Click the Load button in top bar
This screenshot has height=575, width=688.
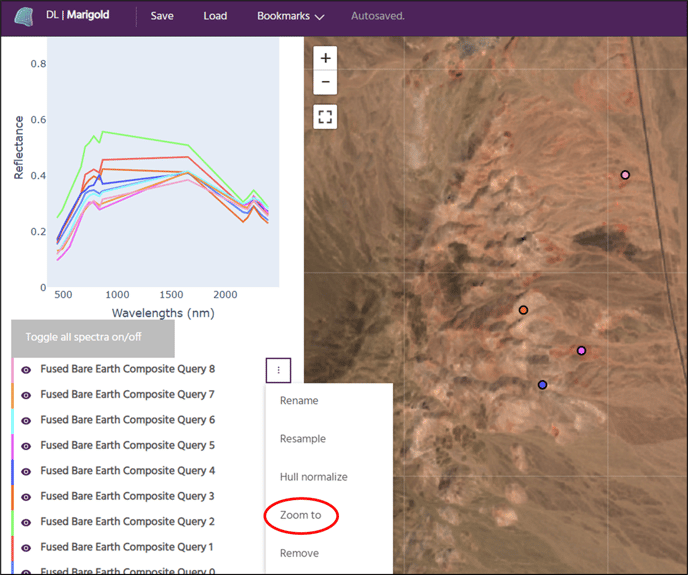click(x=215, y=16)
